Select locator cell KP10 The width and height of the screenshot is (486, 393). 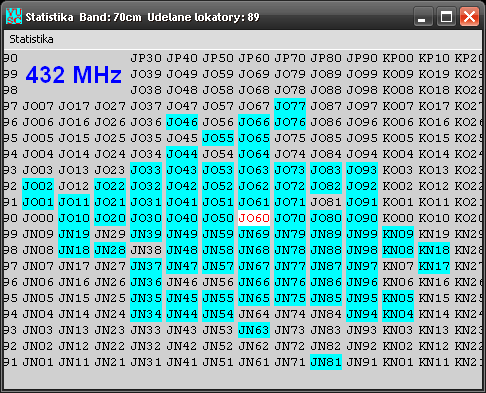(x=434, y=58)
